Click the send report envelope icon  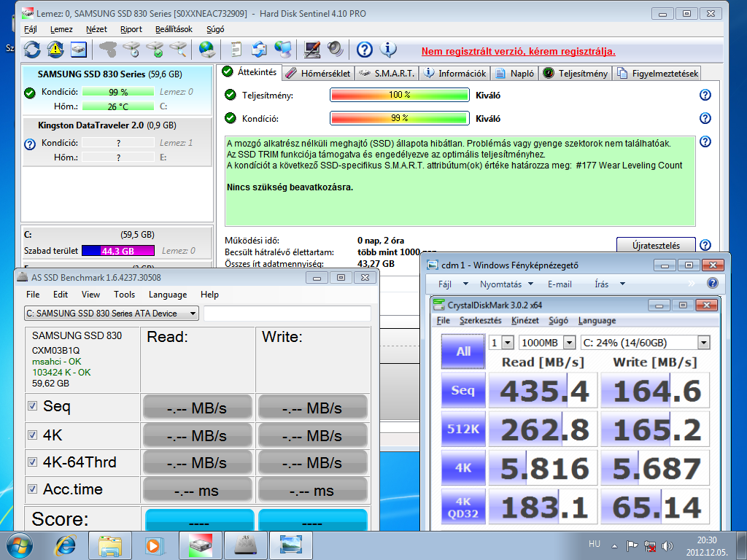[x=259, y=50]
